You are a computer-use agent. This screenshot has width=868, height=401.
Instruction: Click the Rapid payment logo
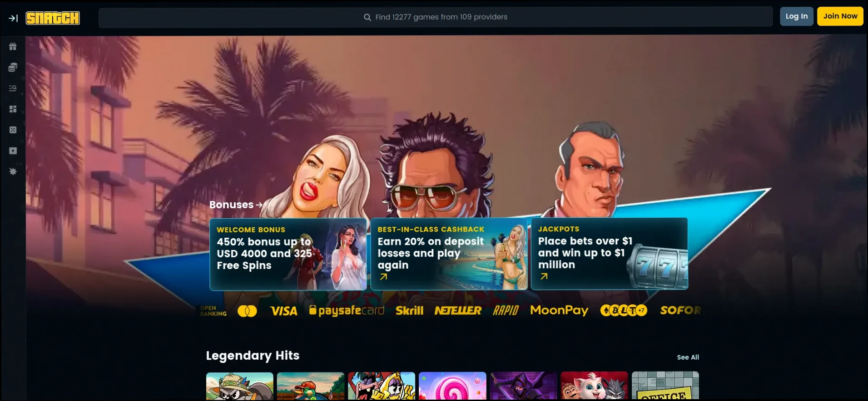(x=506, y=311)
